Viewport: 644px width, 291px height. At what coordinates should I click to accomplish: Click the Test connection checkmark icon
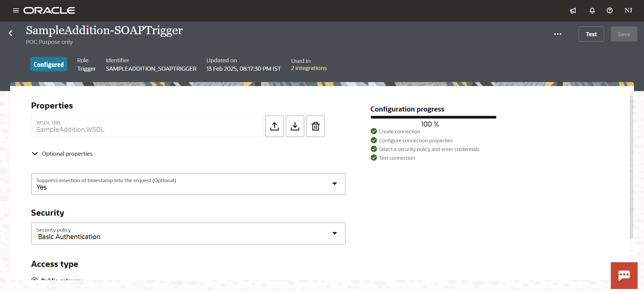pyautogui.click(x=374, y=157)
